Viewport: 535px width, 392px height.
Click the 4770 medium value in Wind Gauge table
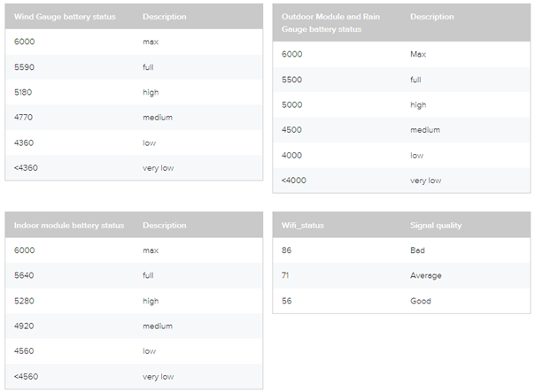point(23,118)
